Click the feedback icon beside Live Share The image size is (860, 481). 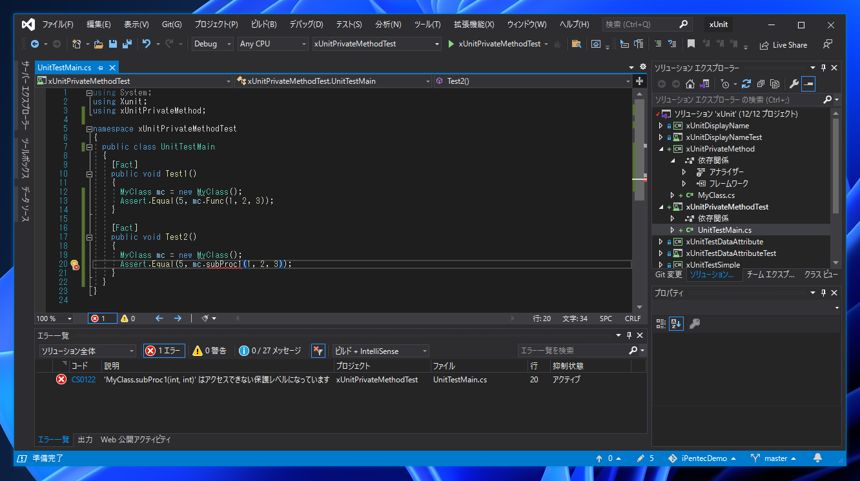828,44
